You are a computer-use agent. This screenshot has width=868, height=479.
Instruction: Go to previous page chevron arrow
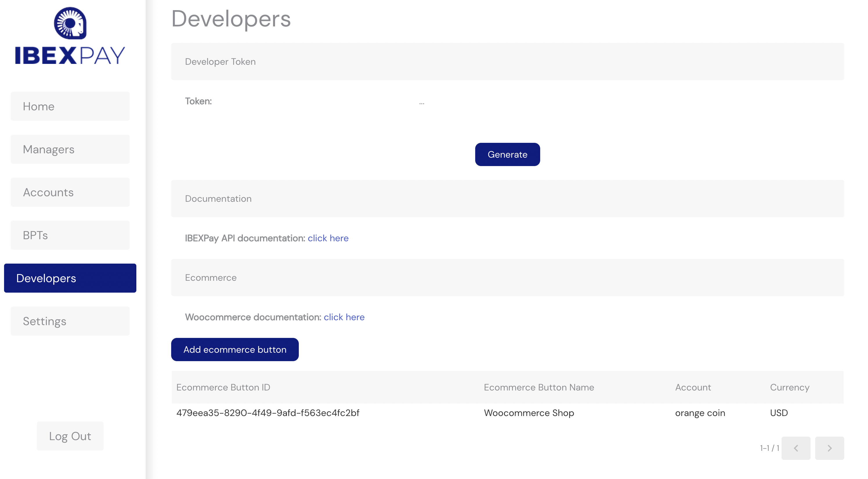click(x=796, y=448)
